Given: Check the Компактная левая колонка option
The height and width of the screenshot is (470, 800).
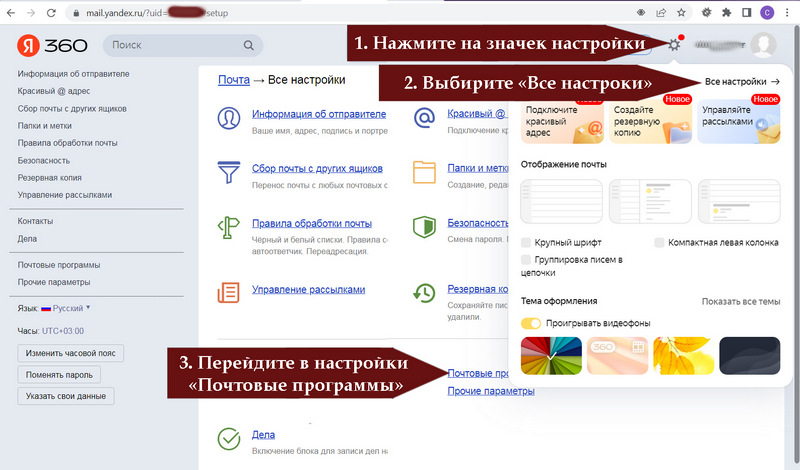Looking at the screenshot, I should tap(660, 243).
